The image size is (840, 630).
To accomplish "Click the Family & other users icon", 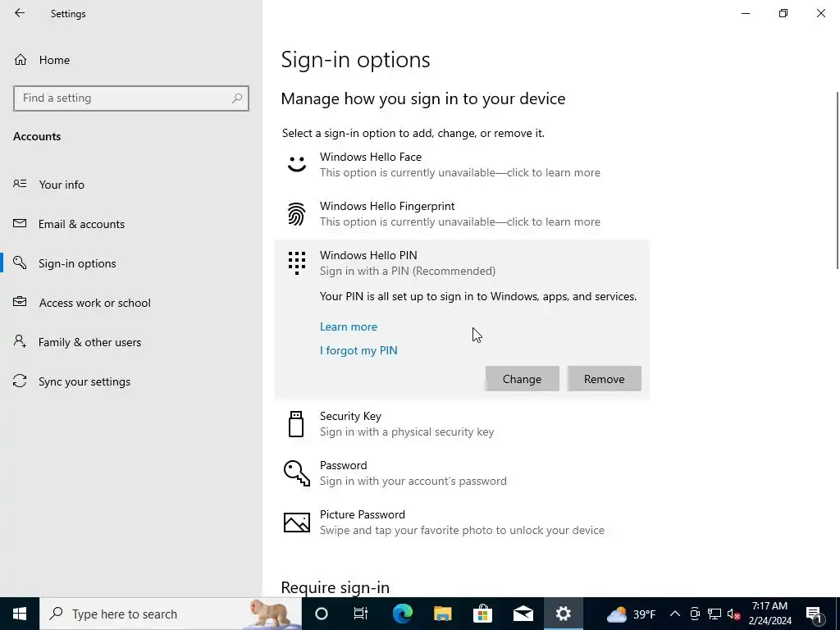I will (20, 341).
